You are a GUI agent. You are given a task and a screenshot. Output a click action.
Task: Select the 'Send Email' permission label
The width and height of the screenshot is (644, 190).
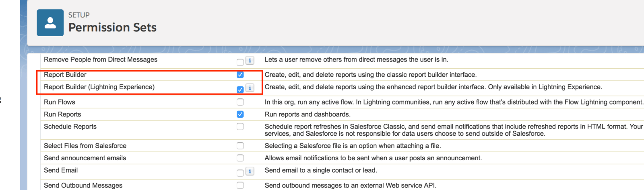pyautogui.click(x=61, y=170)
